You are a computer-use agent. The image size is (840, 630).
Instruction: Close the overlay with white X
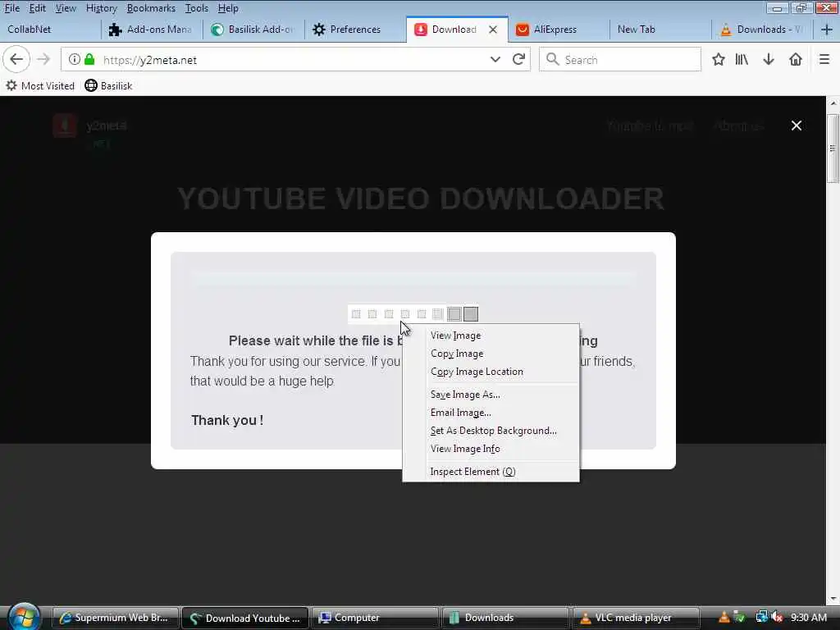(x=797, y=126)
